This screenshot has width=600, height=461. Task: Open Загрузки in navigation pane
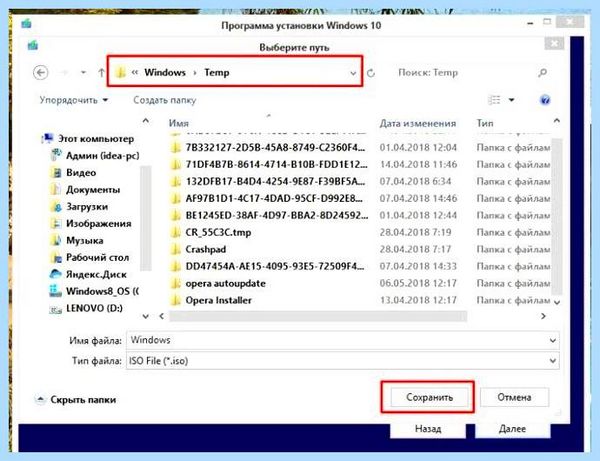coord(79,207)
